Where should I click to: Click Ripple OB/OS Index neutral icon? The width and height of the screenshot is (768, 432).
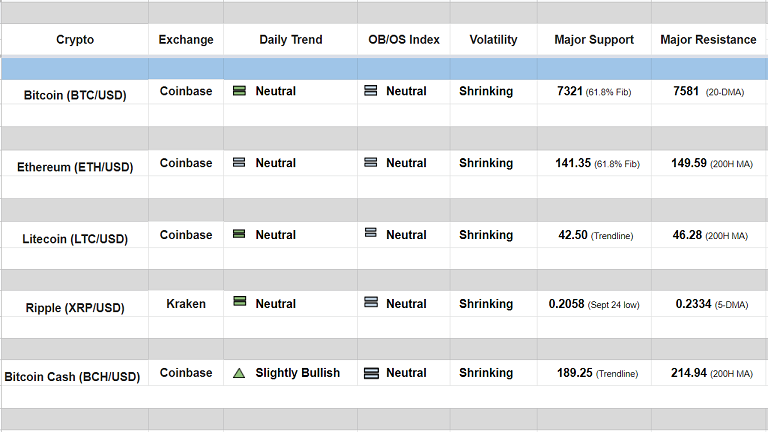tap(370, 303)
